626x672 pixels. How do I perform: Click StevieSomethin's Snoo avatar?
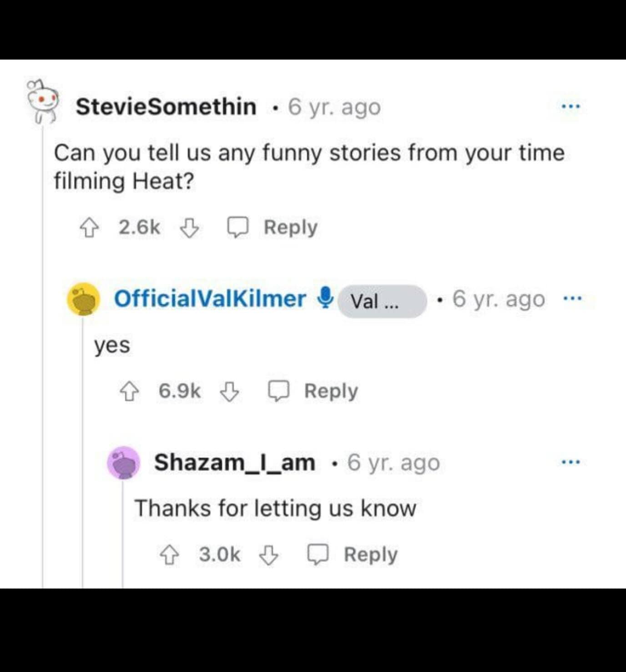pos(43,102)
